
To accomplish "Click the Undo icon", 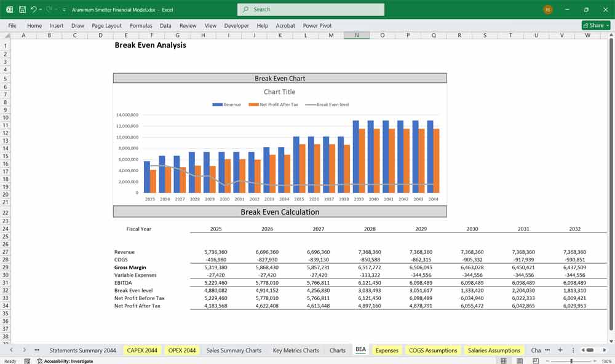I will point(33,9).
